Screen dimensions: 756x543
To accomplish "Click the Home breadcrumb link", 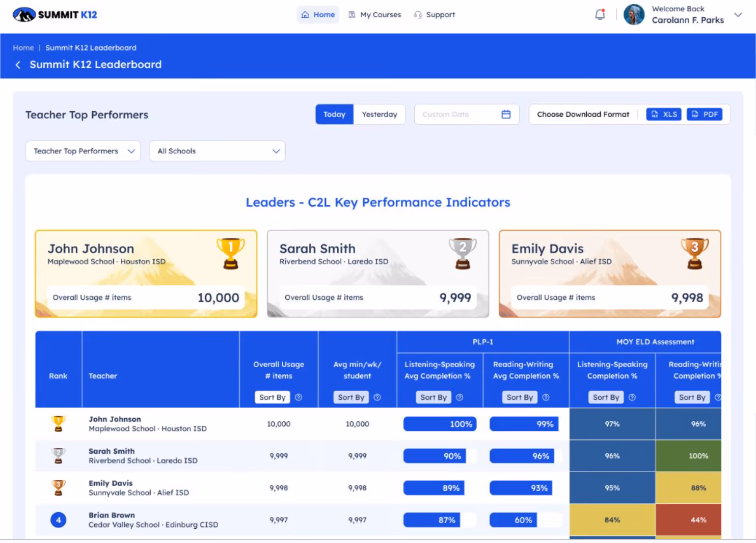I will point(23,47).
